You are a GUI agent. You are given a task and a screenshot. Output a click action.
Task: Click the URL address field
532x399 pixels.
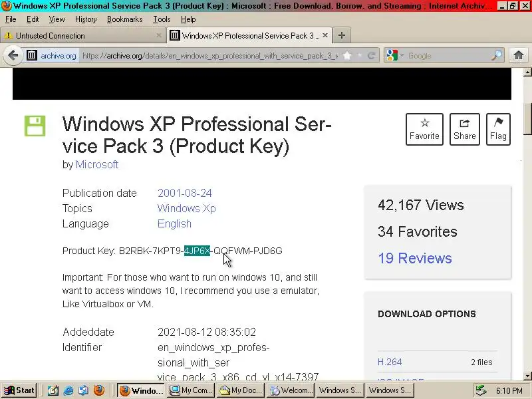pos(210,56)
